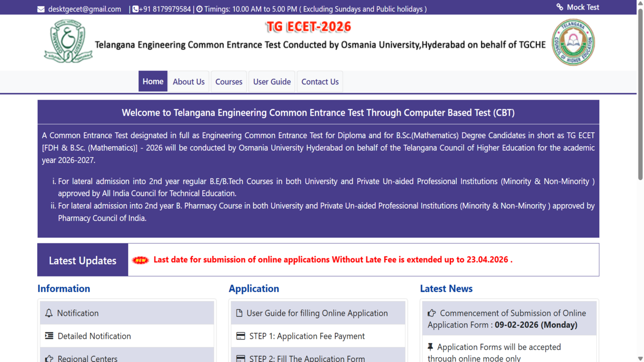Click the thumbs-up icon beside Commencement news

(x=431, y=313)
